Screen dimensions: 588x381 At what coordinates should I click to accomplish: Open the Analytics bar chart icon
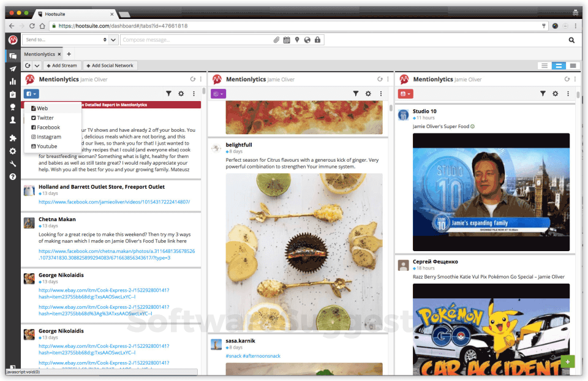click(13, 81)
